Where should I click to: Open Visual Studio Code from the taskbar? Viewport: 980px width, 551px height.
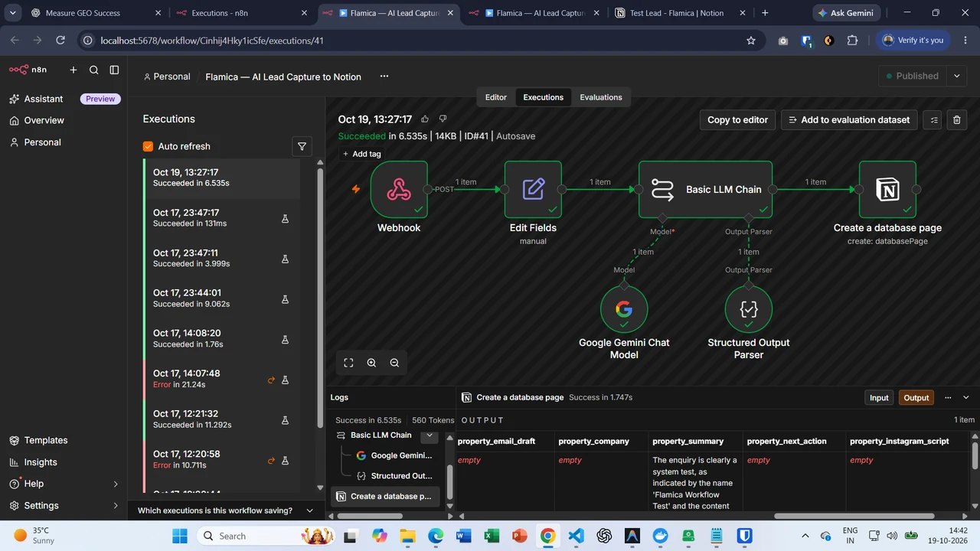coord(577,536)
